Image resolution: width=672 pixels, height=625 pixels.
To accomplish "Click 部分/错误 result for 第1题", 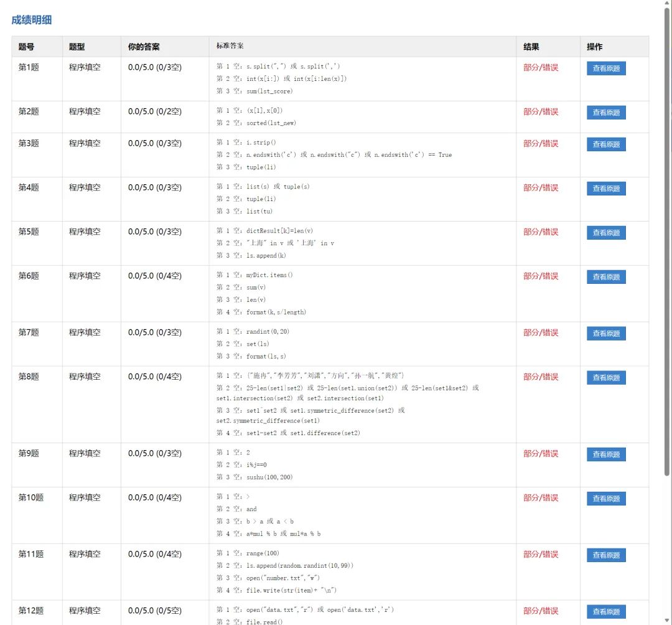I will click(541, 67).
